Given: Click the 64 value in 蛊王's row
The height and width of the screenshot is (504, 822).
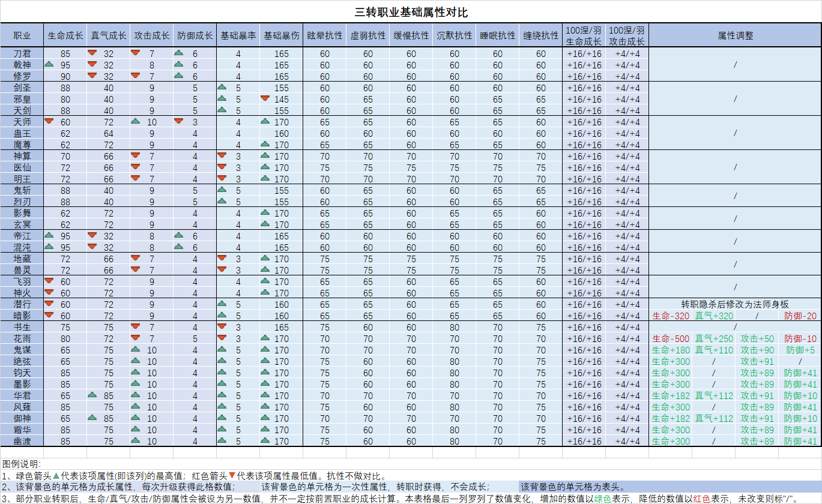Looking at the screenshot, I should click(109, 133).
